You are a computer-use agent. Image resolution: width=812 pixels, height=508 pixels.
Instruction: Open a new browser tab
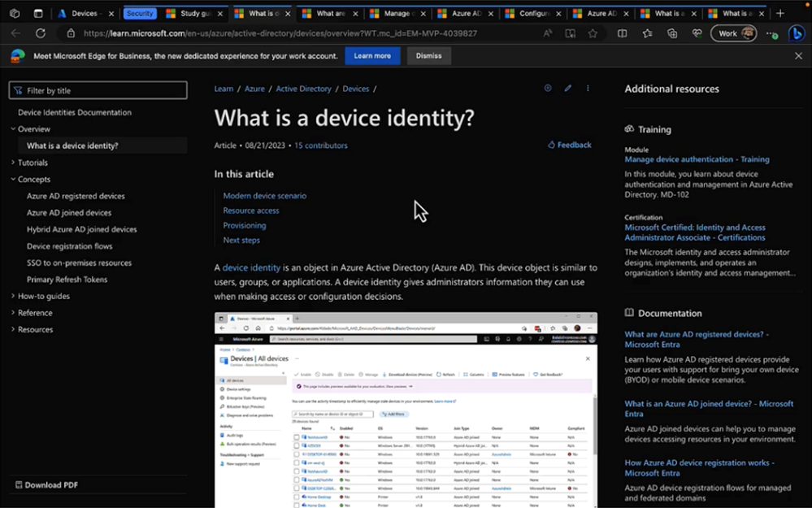click(780, 13)
